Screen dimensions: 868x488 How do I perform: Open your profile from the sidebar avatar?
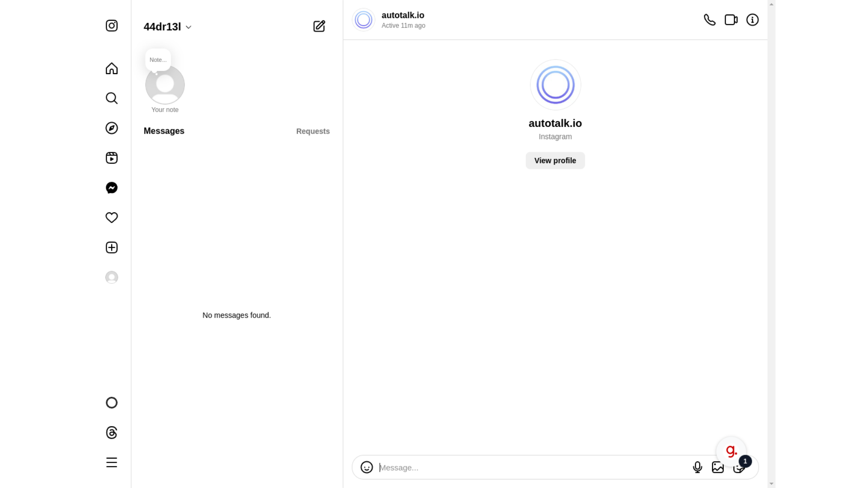click(112, 277)
